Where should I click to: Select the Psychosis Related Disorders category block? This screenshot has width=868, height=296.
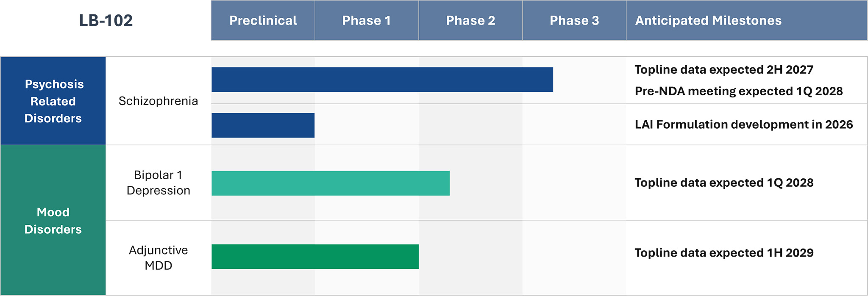(53, 101)
